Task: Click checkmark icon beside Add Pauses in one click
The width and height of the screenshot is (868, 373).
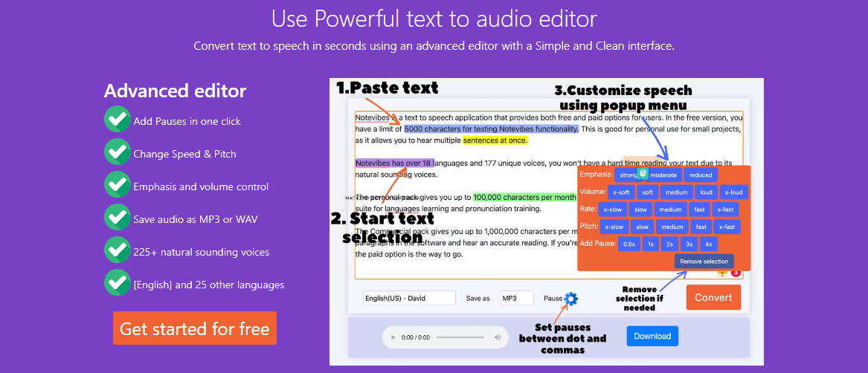Action: pyautogui.click(x=117, y=120)
